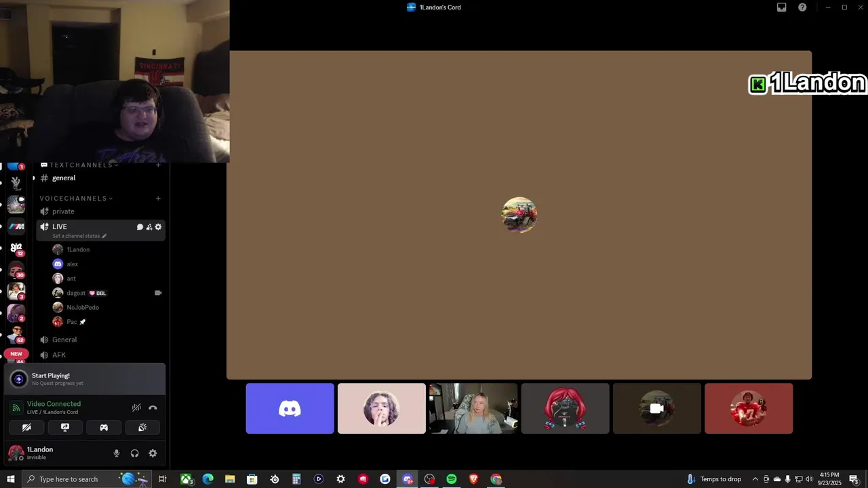Start an activity with the controller button
Viewport: 868px width, 488px height.
(x=104, y=428)
